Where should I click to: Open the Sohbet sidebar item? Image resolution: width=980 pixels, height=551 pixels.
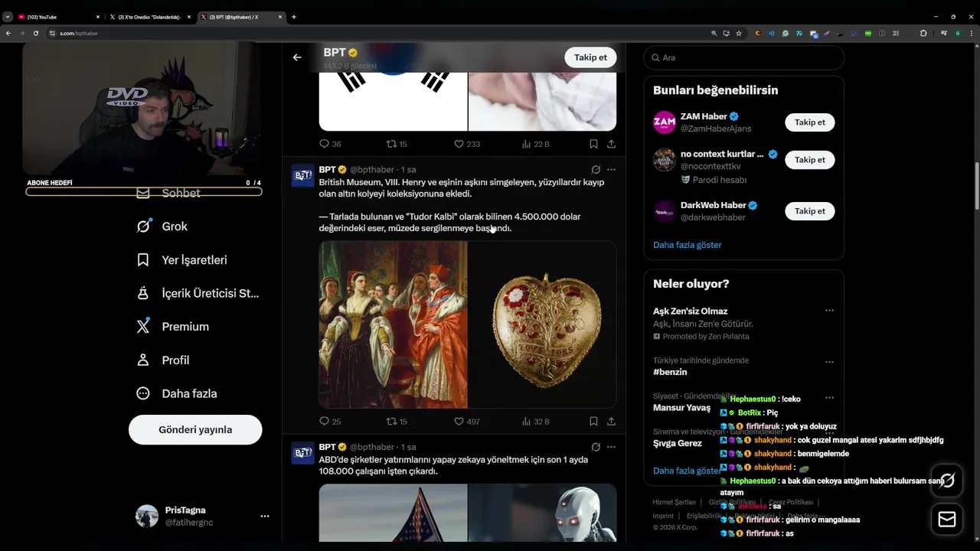tap(168, 194)
